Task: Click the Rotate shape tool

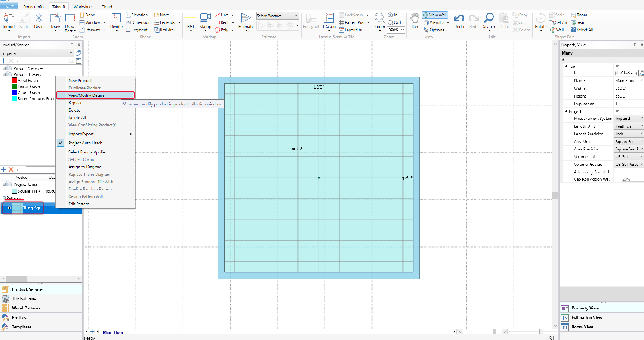Action: click(x=541, y=21)
